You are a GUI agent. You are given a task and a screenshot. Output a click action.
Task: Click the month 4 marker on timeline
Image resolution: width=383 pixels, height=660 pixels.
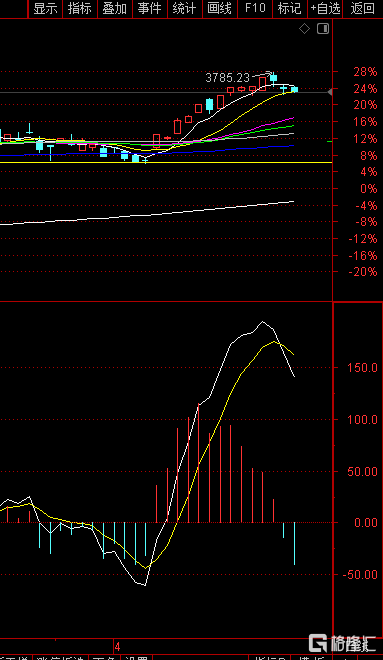(117, 646)
